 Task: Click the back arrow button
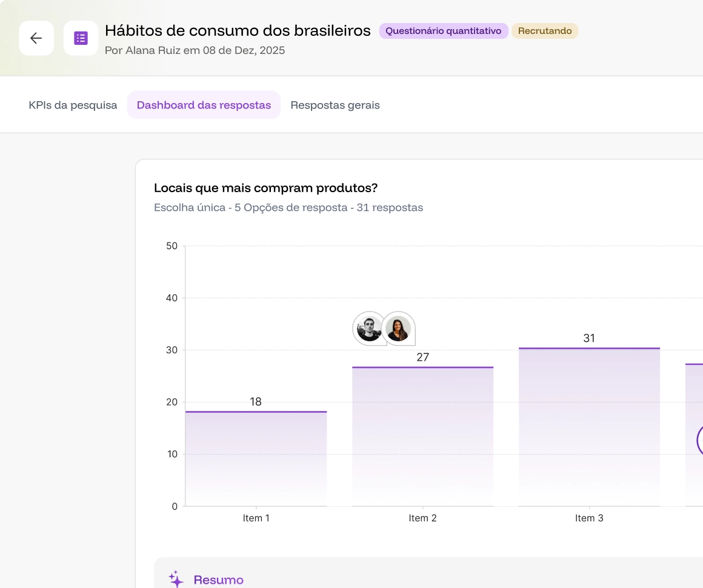[36, 38]
